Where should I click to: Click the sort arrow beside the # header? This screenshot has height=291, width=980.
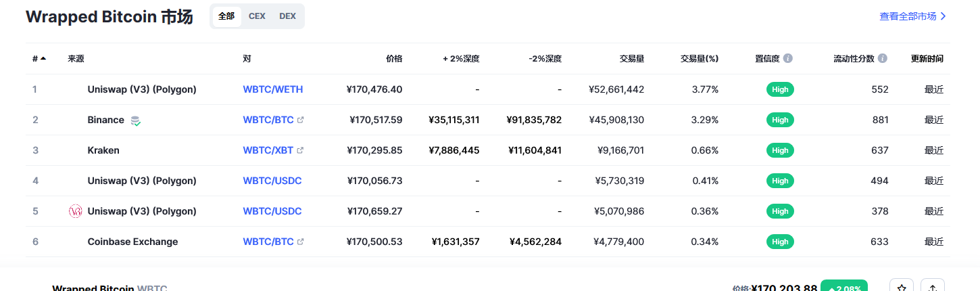pyautogui.click(x=43, y=59)
